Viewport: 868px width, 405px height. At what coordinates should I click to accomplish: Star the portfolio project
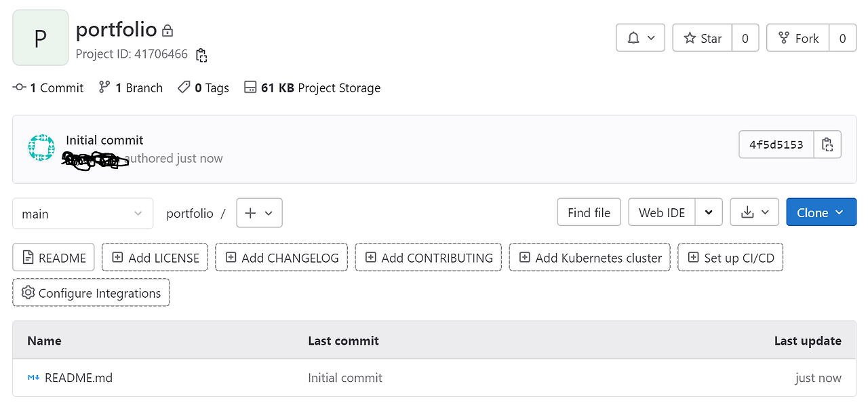pyautogui.click(x=702, y=38)
